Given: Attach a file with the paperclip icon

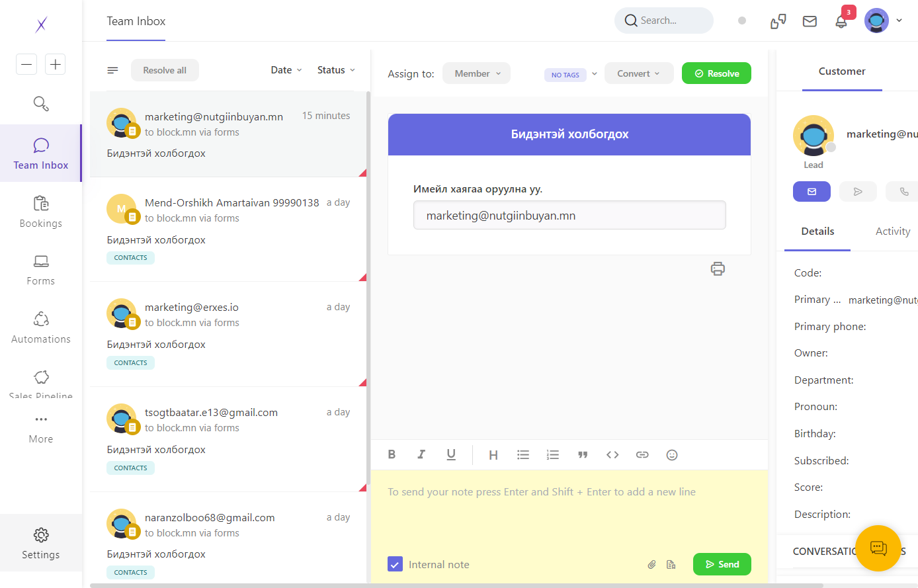Looking at the screenshot, I should click(651, 564).
